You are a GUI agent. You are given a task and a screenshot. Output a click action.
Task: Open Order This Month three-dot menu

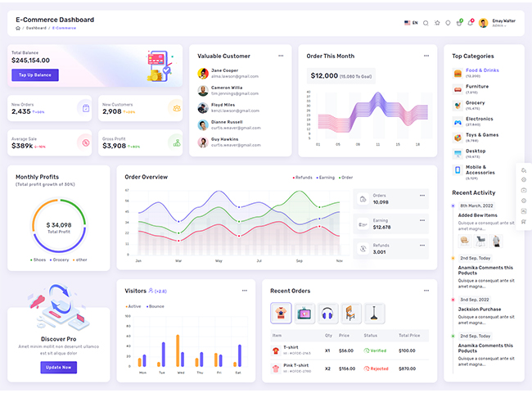click(x=426, y=56)
